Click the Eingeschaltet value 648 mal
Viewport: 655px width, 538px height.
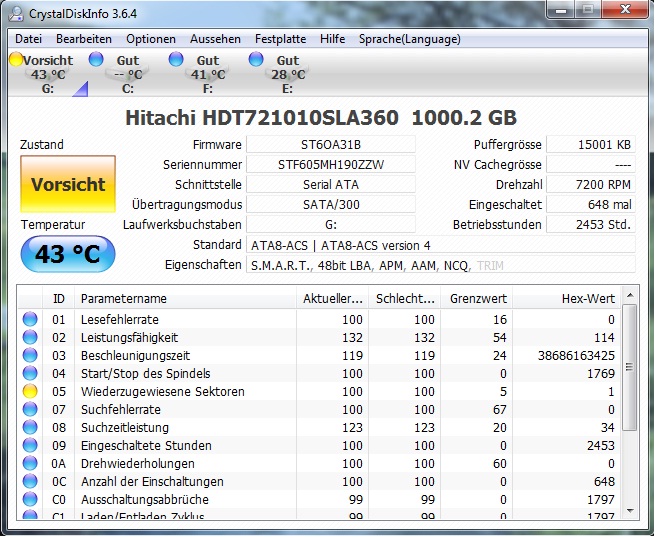coord(591,205)
